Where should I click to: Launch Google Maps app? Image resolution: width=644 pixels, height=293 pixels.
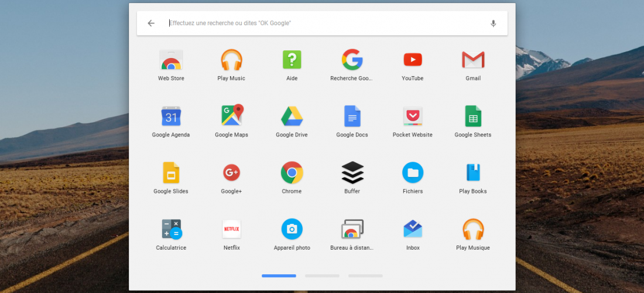coord(232,115)
